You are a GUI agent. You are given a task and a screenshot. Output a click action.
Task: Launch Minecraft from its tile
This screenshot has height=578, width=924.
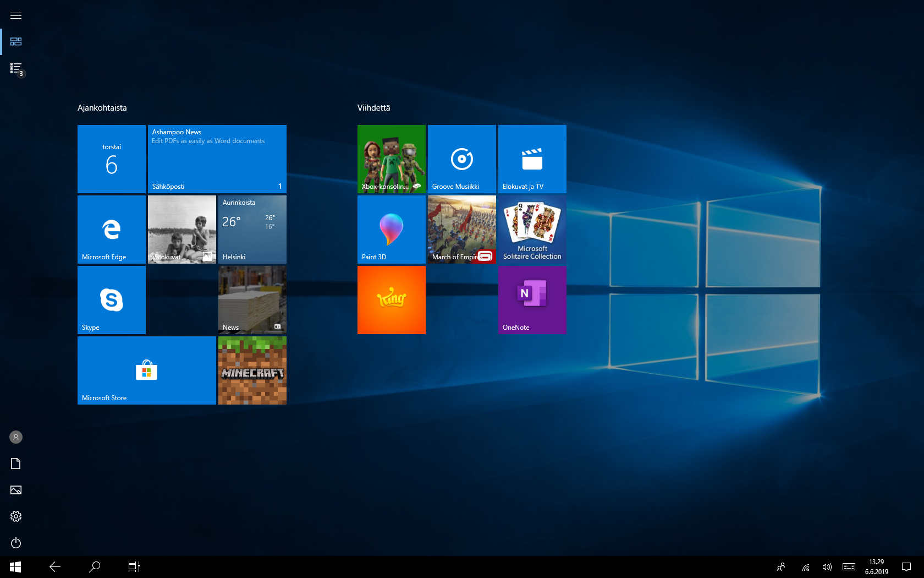pos(252,370)
